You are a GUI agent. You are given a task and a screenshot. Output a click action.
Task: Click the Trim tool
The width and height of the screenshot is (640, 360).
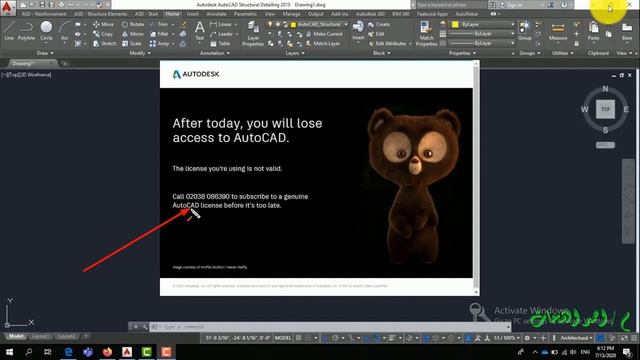pos(159,24)
